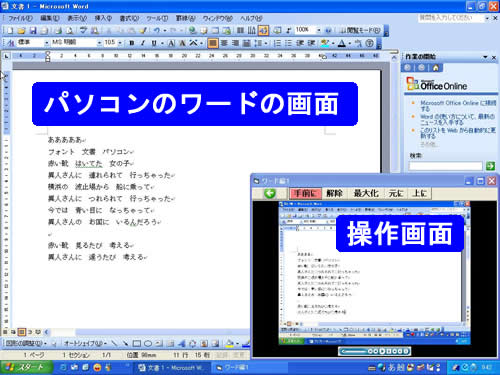Click the task pane search field
The height and width of the screenshot is (375, 500).
click(x=446, y=166)
